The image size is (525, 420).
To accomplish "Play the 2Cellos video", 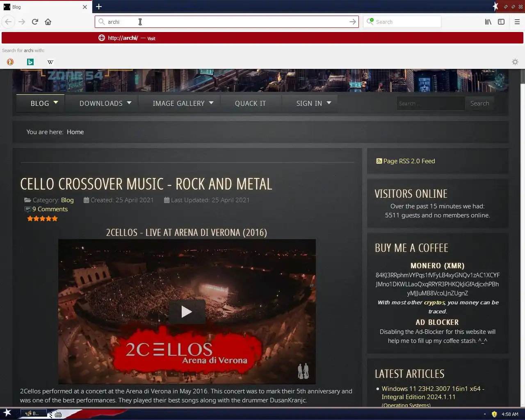I will (187, 312).
